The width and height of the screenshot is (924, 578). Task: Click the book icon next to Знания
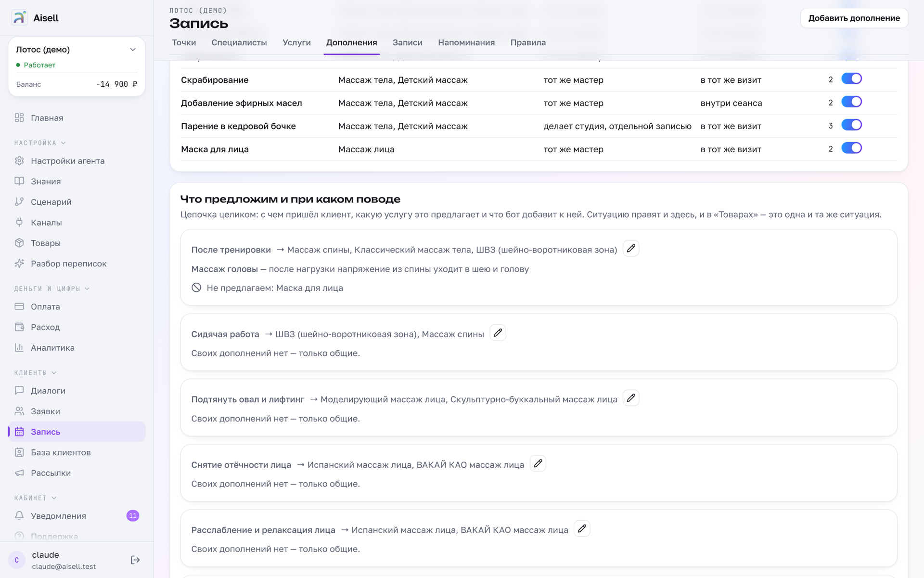coord(19,182)
